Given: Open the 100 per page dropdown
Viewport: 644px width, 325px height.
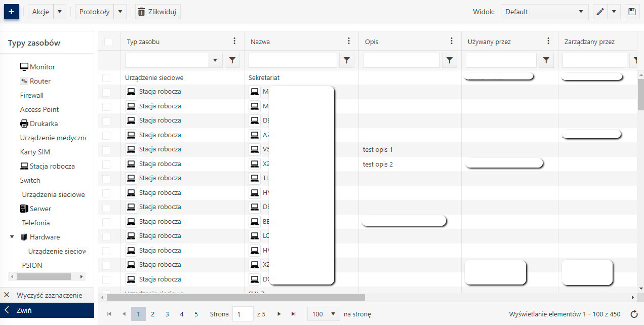Looking at the screenshot, I should (x=324, y=314).
